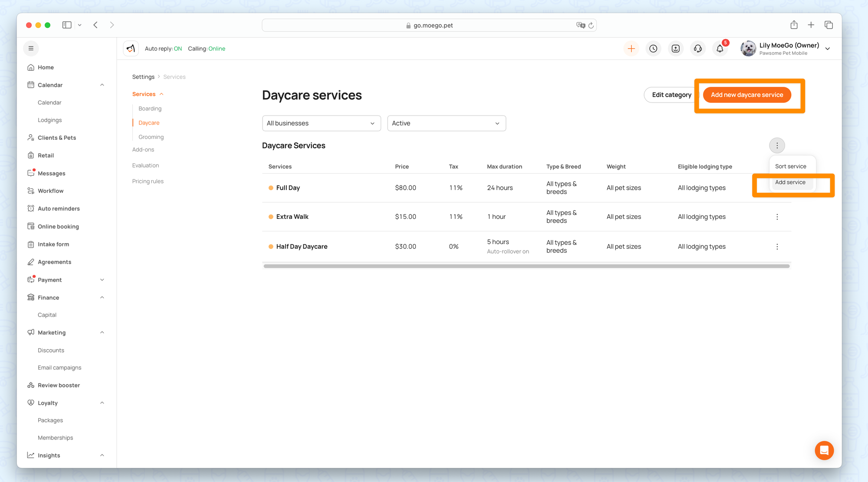868x482 pixels.
Task: Open three-dot menu for Extra Walk row
Action: tap(777, 217)
